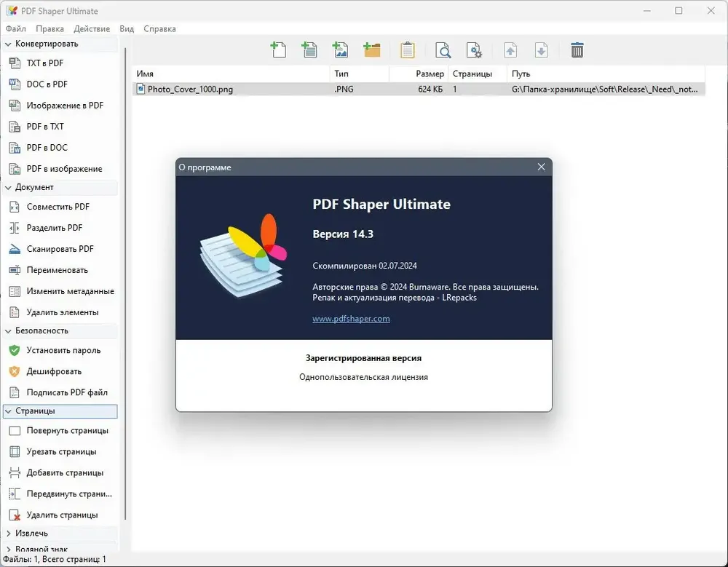Sort the file list by Размер column

[419, 74]
